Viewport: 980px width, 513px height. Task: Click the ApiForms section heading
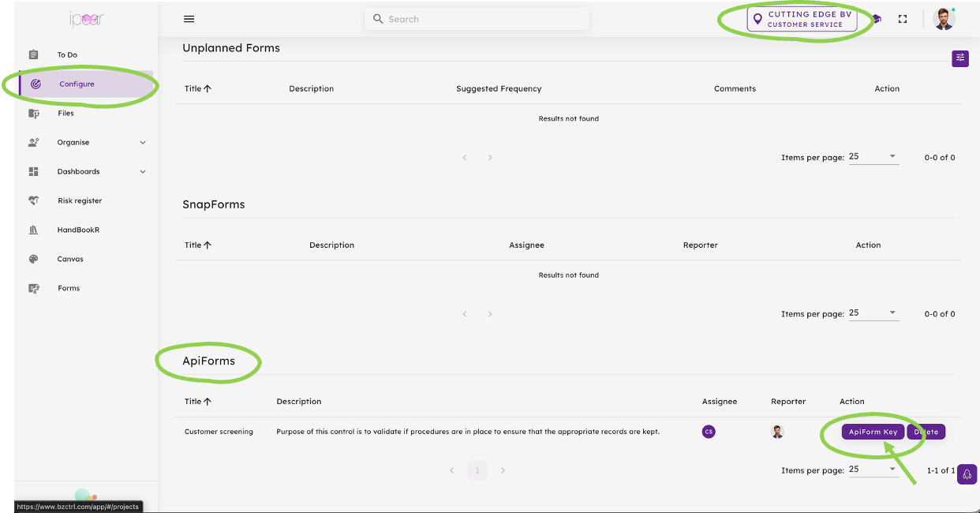pos(208,361)
